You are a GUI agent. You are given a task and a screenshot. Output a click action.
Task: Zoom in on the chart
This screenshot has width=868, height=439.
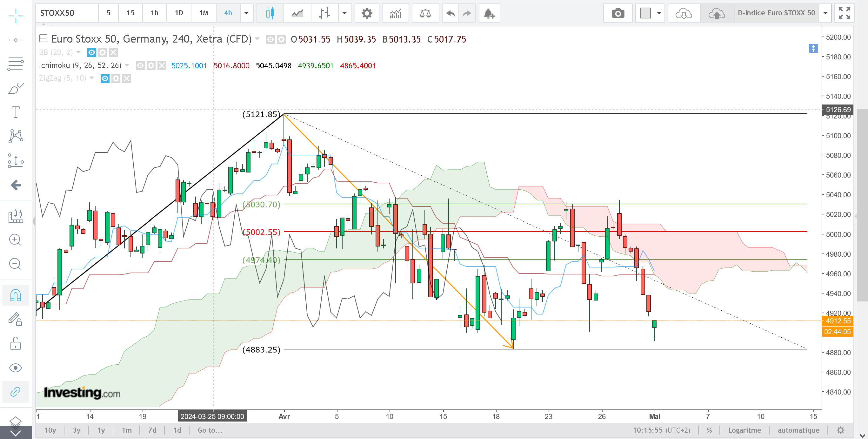[15, 240]
